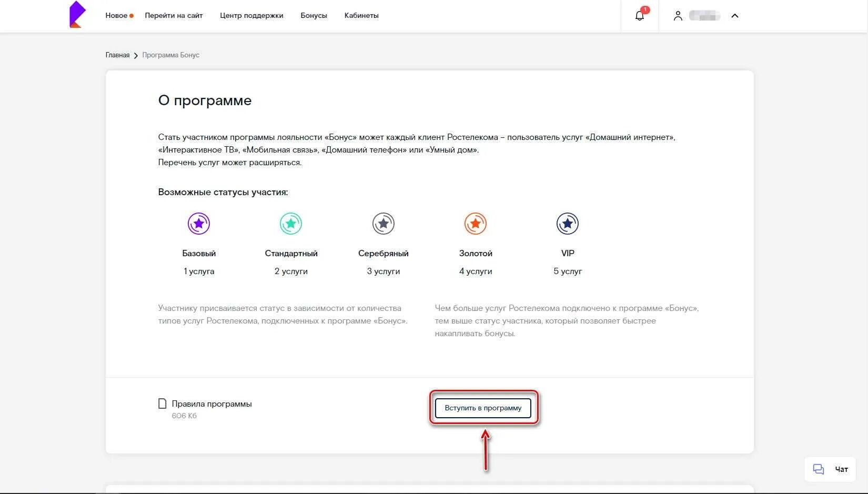Click the blurred account name

pyautogui.click(x=704, y=16)
